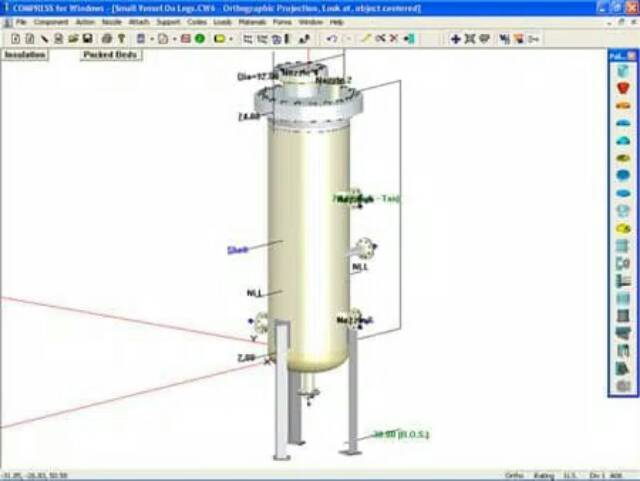This screenshot has width=640, height=481.
Task: Click the teal exit door icon
Action: coord(409,39)
